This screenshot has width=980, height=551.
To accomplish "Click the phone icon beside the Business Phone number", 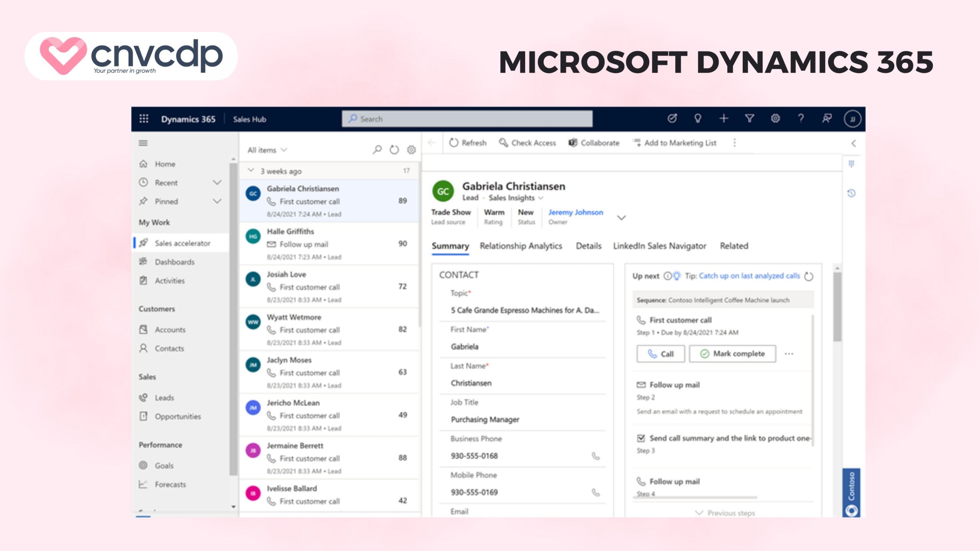I will (x=596, y=456).
